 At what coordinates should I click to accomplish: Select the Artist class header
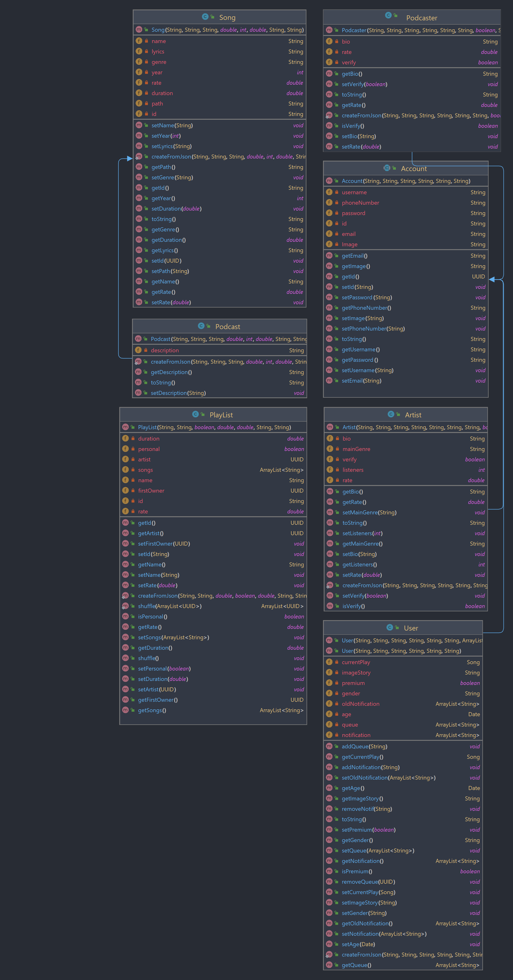(x=413, y=415)
